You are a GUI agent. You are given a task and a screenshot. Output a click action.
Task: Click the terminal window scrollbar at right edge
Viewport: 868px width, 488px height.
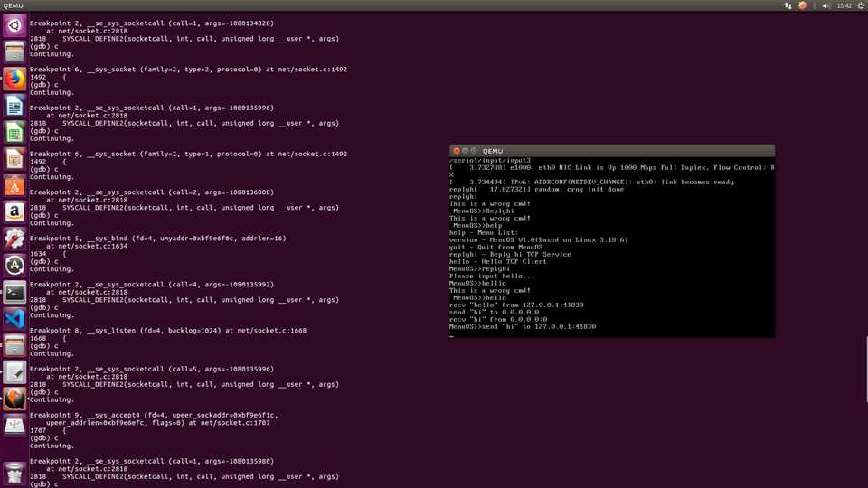click(x=866, y=369)
